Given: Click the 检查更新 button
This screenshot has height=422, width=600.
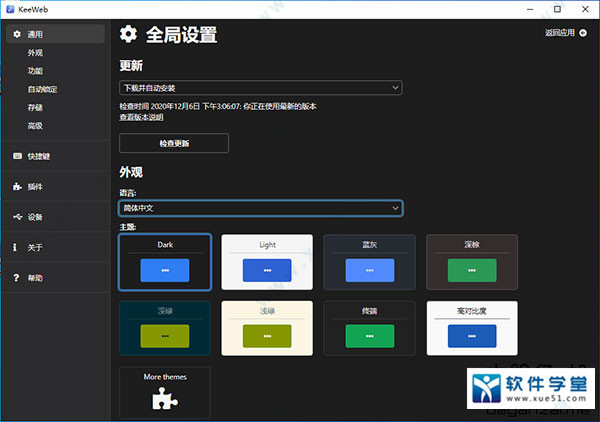Looking at the screenshot, I should pos(174,143).
